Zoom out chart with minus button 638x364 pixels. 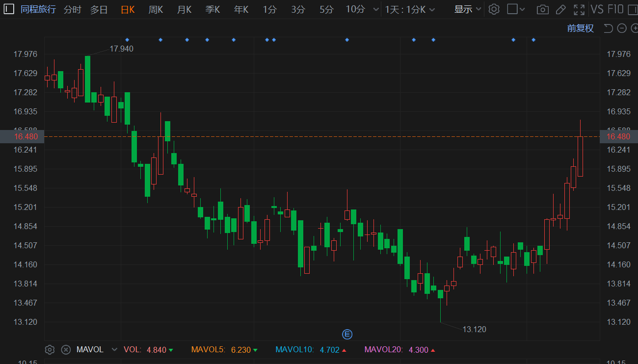[x=622, y=28]
